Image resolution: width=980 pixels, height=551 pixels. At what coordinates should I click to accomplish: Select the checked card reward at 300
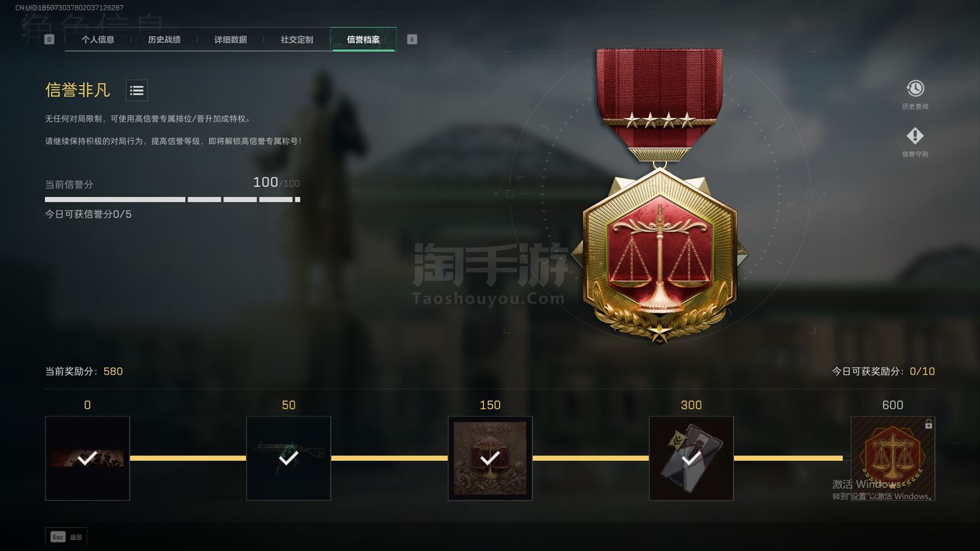(691, 458)
